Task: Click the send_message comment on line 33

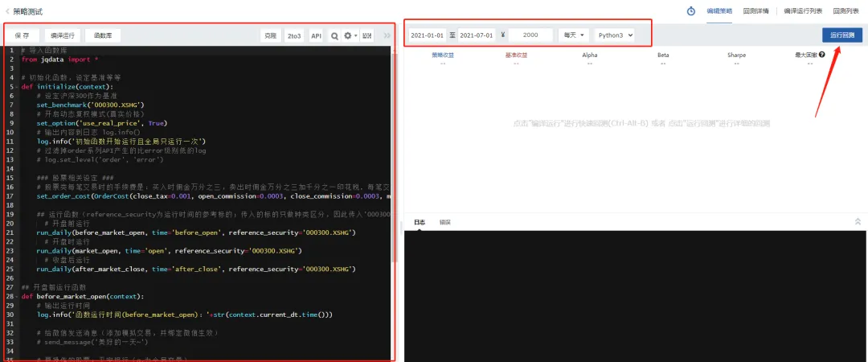Action: click(x=92, y=342)
